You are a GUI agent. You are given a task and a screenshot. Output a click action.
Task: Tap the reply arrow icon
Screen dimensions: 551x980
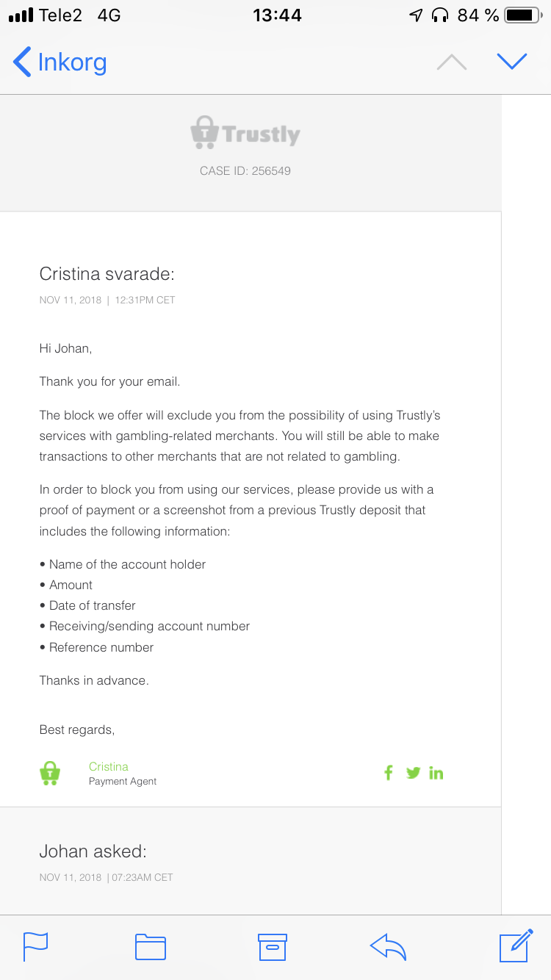pyautogui.click(x=388, y=946)
